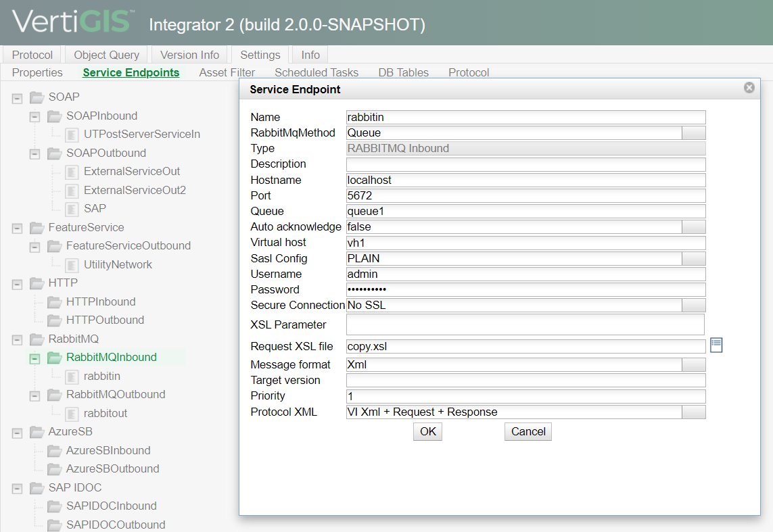Open the Request XSL file browse icon

(716, 345)
